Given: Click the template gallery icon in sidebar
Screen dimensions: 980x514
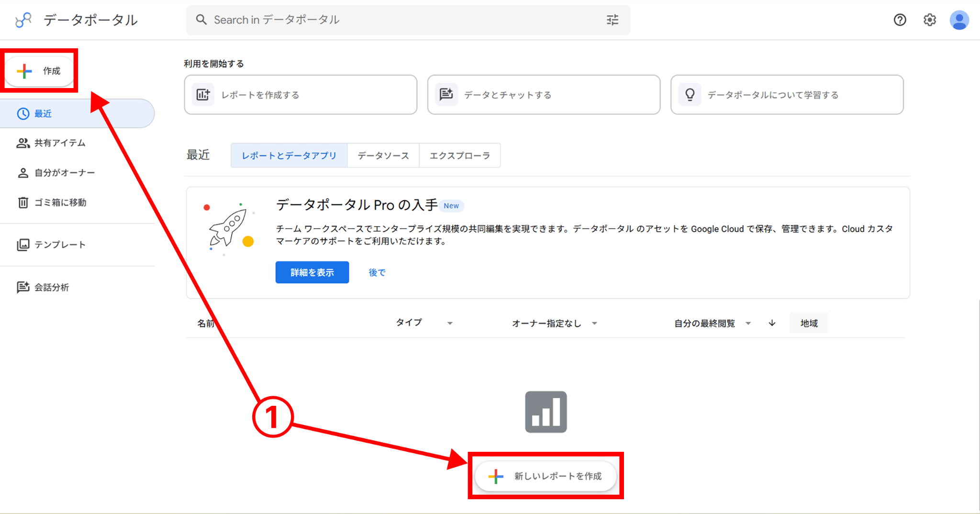Looking at the screenshot, I should click(x=23, y=245).
